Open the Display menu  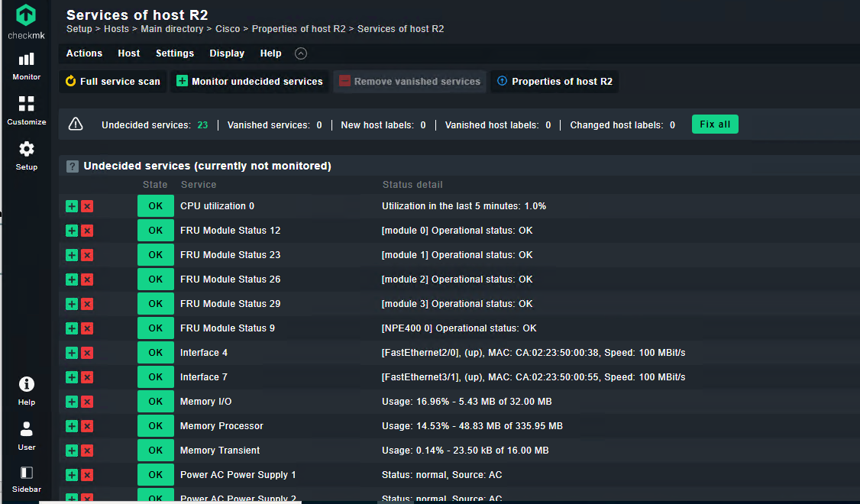pyautogui.click(x=227, y=53)
